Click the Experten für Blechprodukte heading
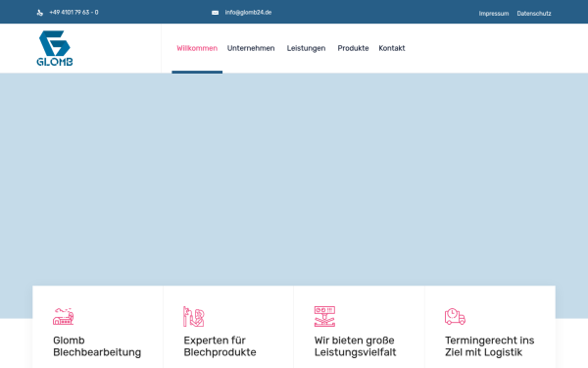The height and width of the screenshot is (368, 588). click(220, 346)
